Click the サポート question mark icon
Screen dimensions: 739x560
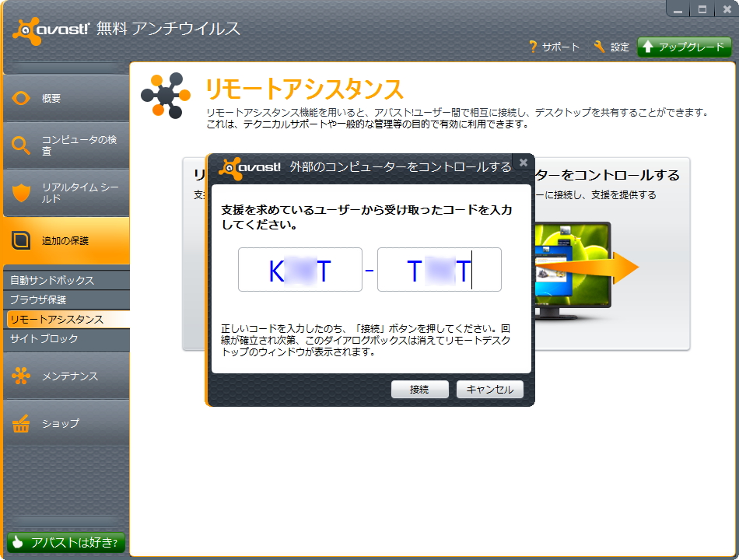[535, 46]
